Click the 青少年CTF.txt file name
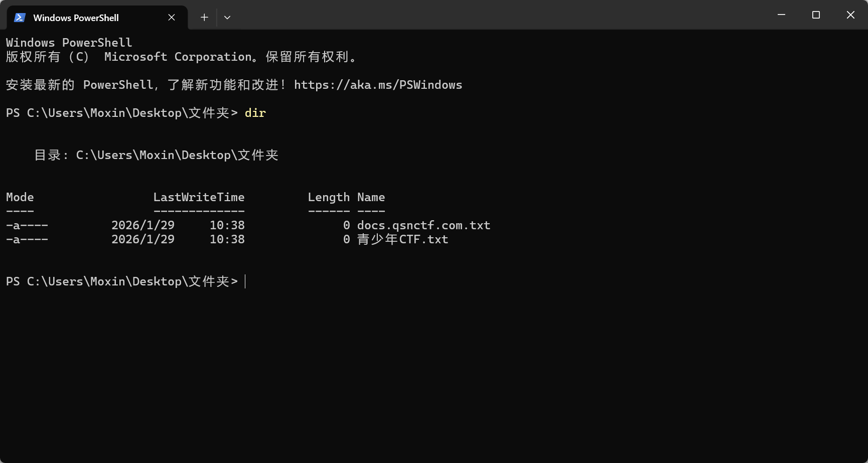 (x=402, y=239)
